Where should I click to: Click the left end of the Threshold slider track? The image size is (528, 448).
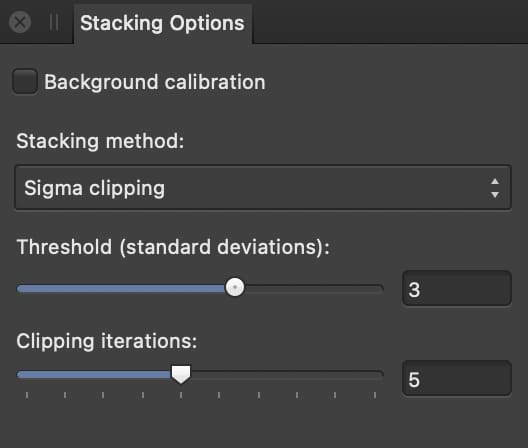(22, 289)
